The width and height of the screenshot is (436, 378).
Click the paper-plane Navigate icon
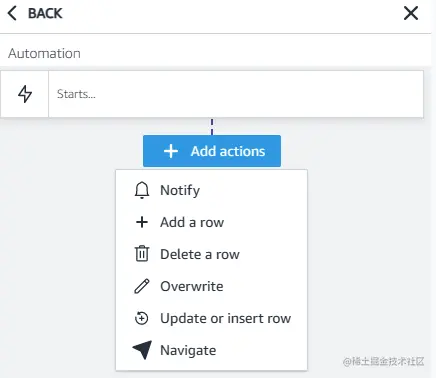pyautogui.click(x=142, y=350)
